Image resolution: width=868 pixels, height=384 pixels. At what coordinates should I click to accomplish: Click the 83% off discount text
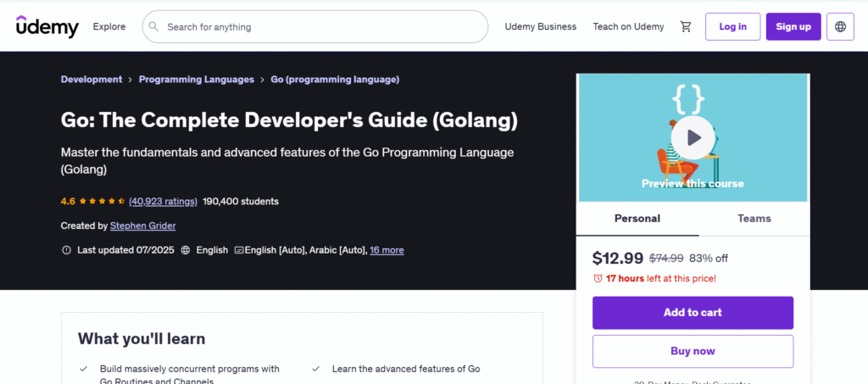pos(709,259)
